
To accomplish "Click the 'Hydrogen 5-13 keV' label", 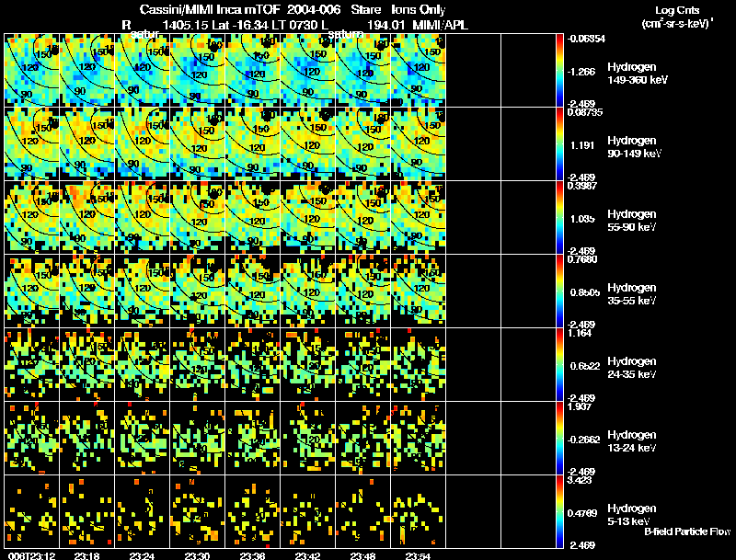I will click(632, 515).
